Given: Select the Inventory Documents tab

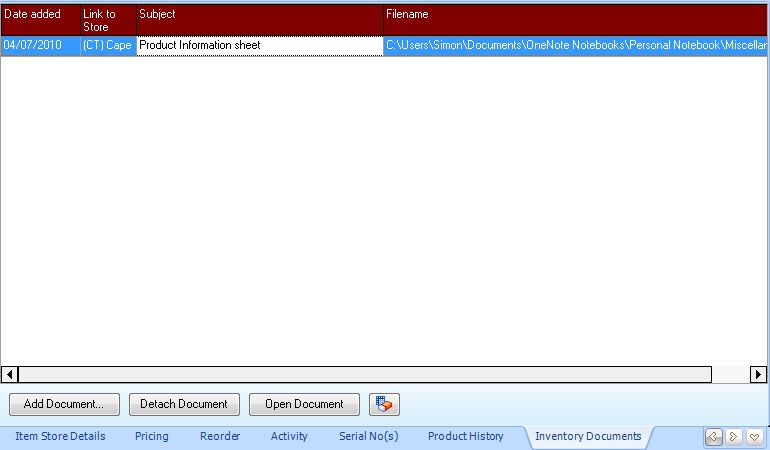Looking at the screenshot, I should coord(588,436).
